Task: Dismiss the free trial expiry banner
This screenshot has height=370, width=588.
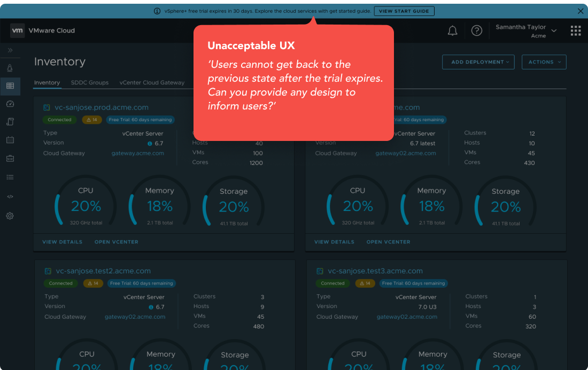Action: (x=580, y=11)
